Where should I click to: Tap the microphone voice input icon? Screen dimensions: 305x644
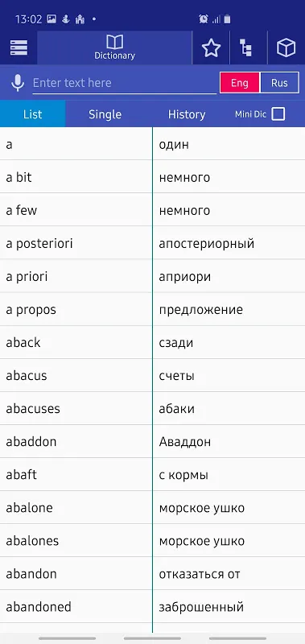click(x=18, y=83)
